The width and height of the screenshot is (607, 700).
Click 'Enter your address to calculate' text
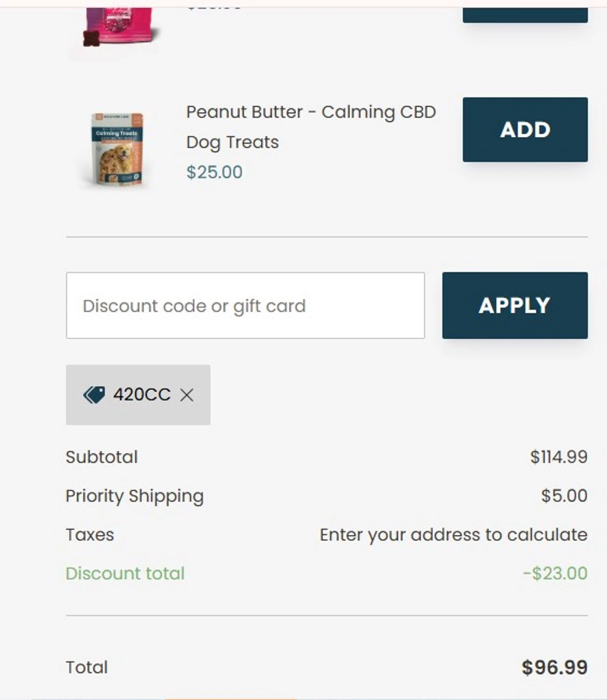coord(453,535)
